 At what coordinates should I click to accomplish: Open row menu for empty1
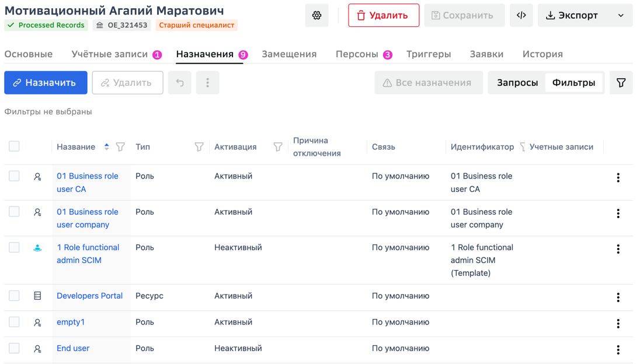618,324
